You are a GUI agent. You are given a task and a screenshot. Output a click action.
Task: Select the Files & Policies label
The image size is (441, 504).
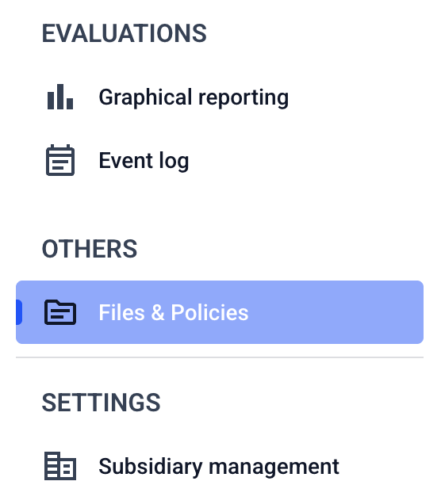pos(174,312)
